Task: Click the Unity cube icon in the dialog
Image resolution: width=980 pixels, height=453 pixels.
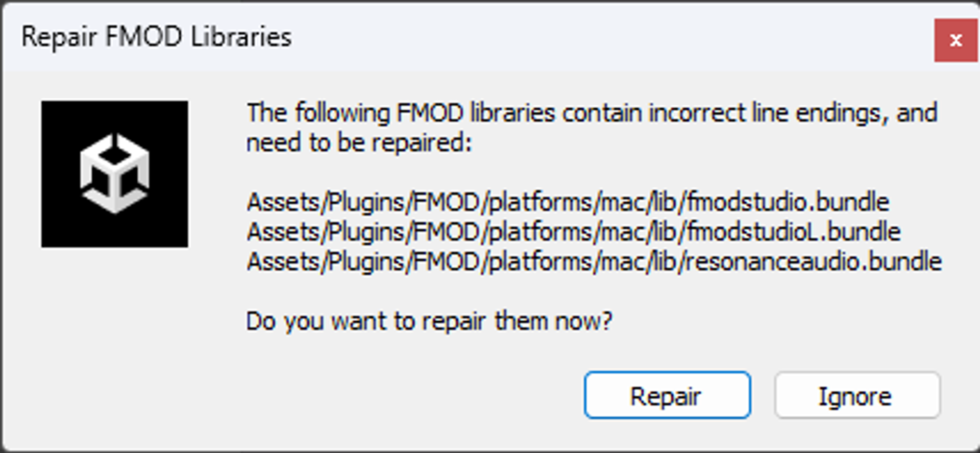Action: click(x=115, y=174)
